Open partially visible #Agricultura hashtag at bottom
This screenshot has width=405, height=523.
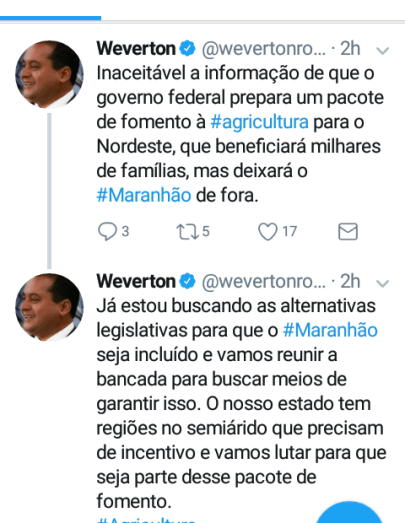146,520
